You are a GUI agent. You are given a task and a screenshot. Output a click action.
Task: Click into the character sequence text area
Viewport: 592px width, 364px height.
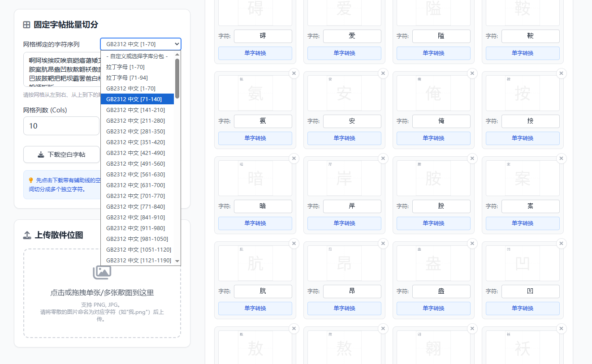[62, 69]
